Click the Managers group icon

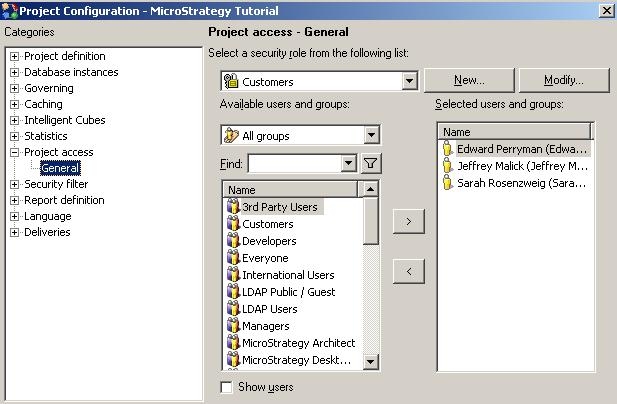pyautogui.click(x=233, y=326)
